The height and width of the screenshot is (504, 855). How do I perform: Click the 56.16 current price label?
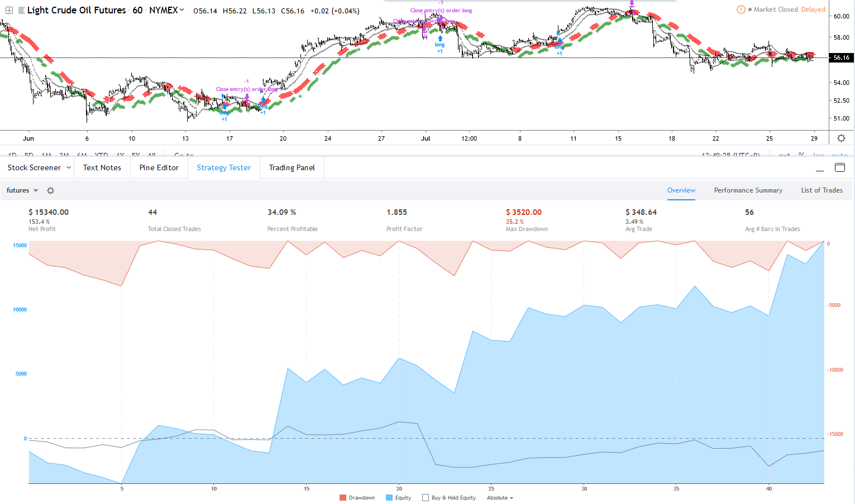tap(840, 57)
